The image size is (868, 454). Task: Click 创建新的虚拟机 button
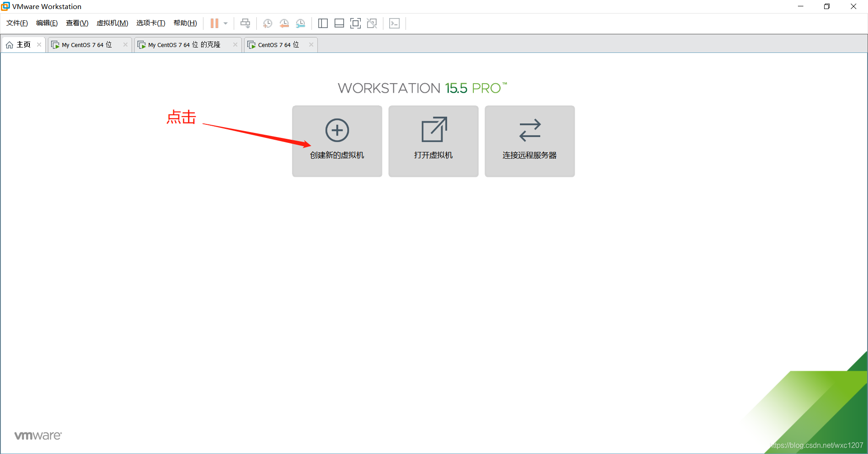[x=337, y=141]
